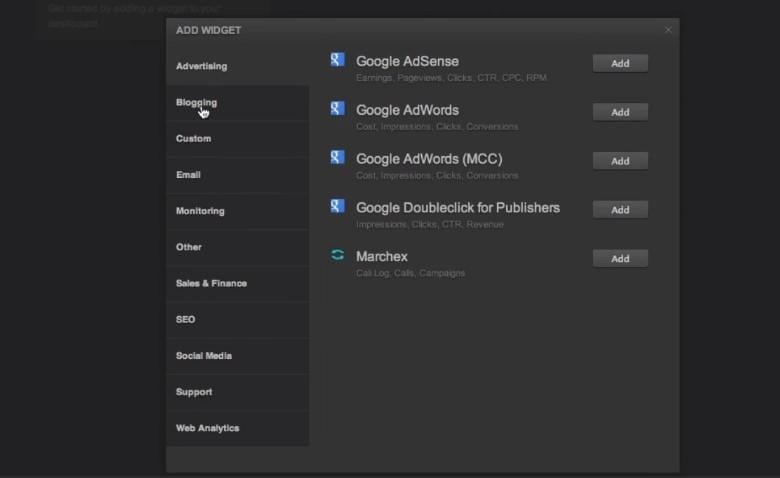The width and height of the screenshot is (780, 478).
Task: Click the Google AdWords title text
Action: [x=407, y=110]
